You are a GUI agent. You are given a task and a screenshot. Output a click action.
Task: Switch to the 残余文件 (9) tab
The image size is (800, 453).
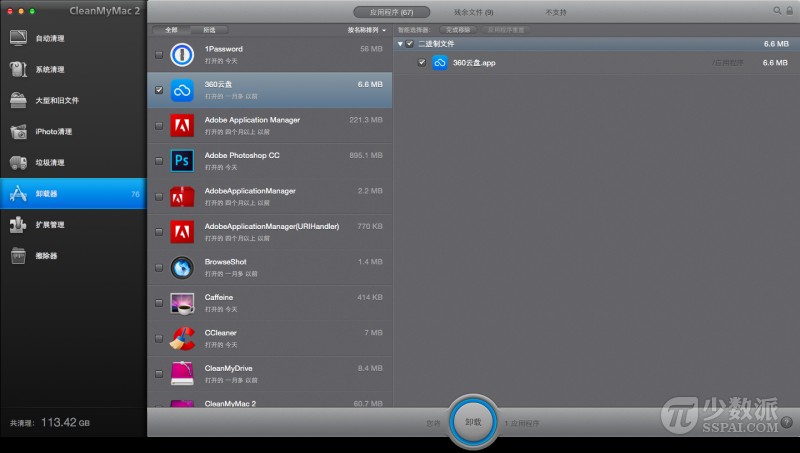473,12
